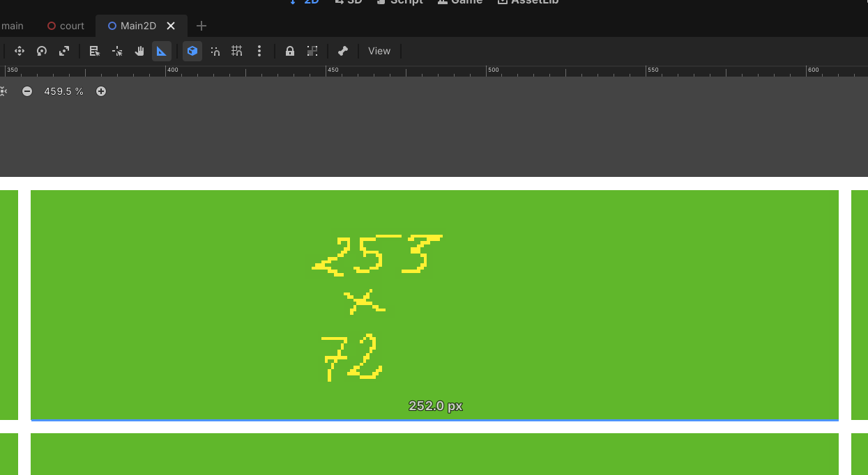Toggle the blue cube toolbar button
Viewport: 868px width, 475px height.
(192, 51)
